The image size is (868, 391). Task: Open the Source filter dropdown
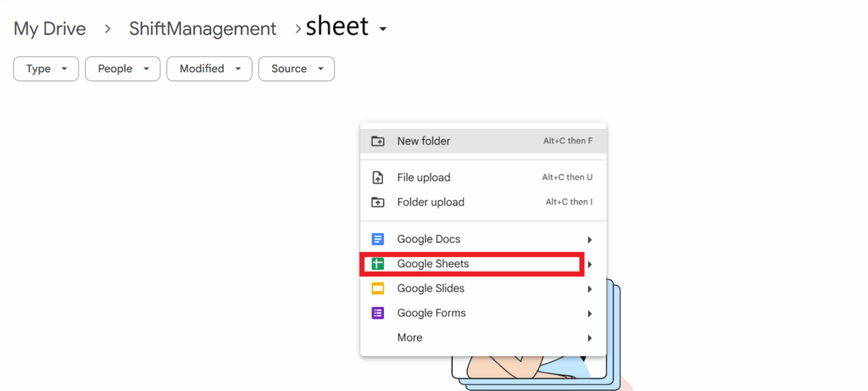pos(296,69)
